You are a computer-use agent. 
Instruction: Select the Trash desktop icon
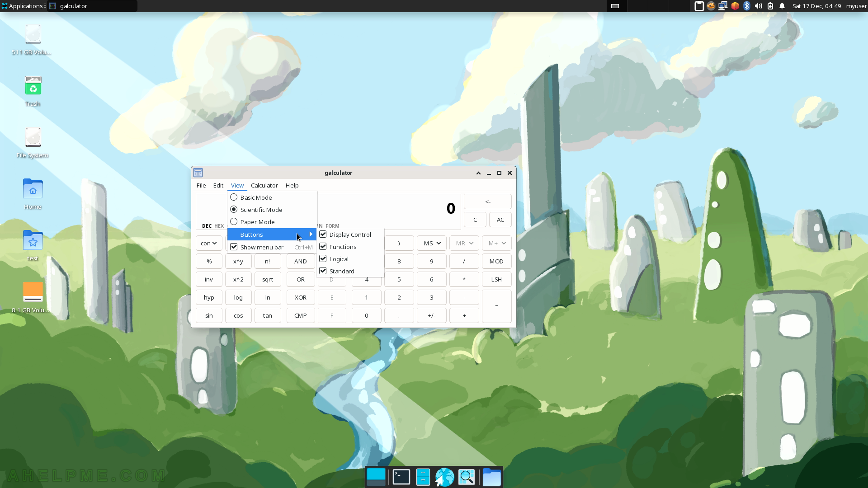33,91
